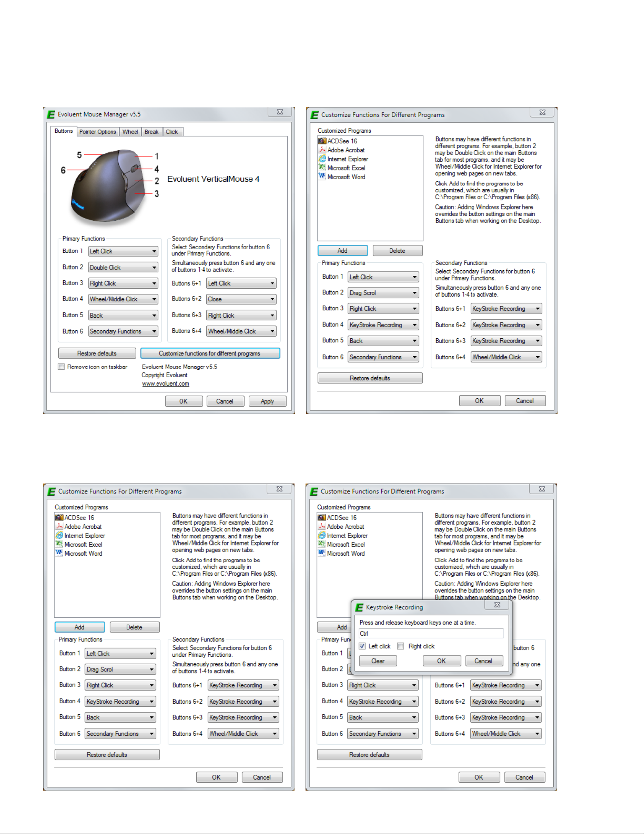The height and width of the screenshot is (834, 644).
Task: Click Microsoft Word icon in upper-right Customize window
Action: 322,176
